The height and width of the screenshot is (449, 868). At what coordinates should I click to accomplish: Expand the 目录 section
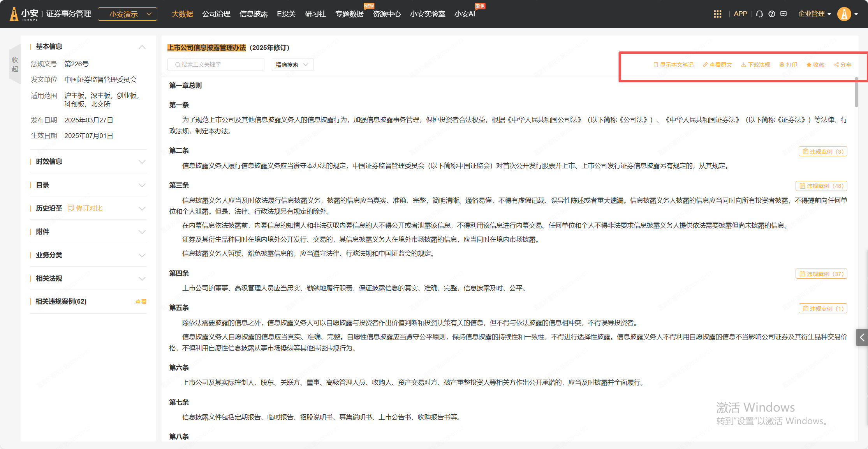click(142, 185)
